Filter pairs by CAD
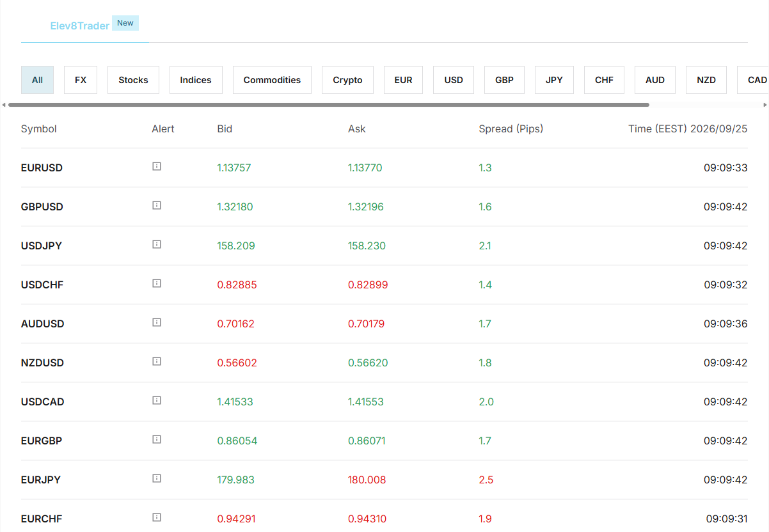This screenshot has height=532, width=769. click(x=753, y=80)
